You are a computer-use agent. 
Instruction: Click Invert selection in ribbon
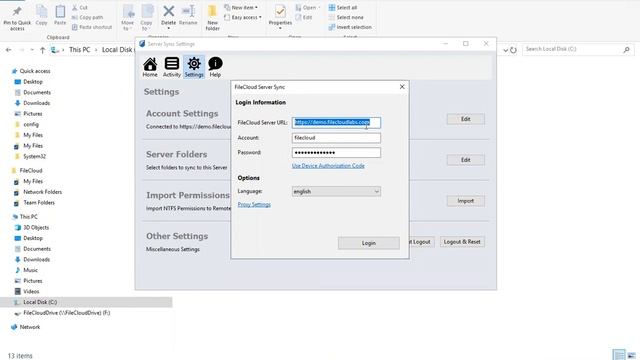tap(350, 27)
